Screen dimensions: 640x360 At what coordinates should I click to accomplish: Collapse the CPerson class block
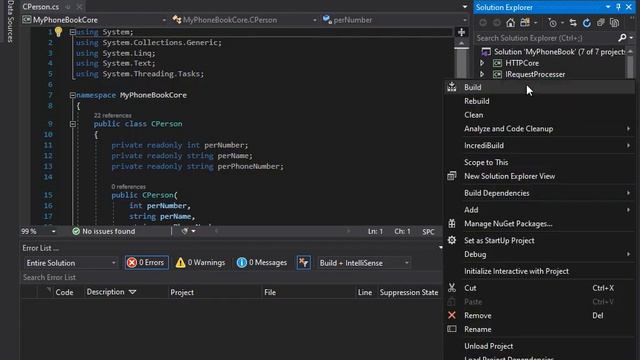click(x=72, y=124)
